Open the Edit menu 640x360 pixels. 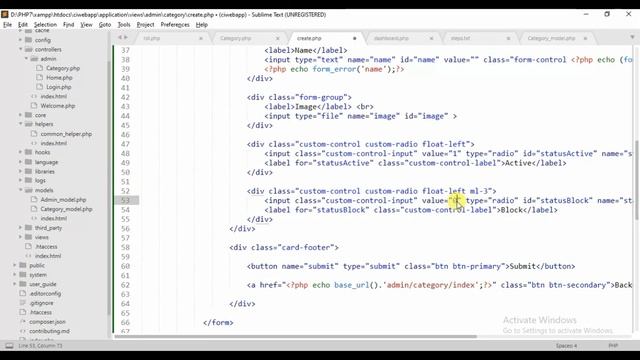coord(22,24)
